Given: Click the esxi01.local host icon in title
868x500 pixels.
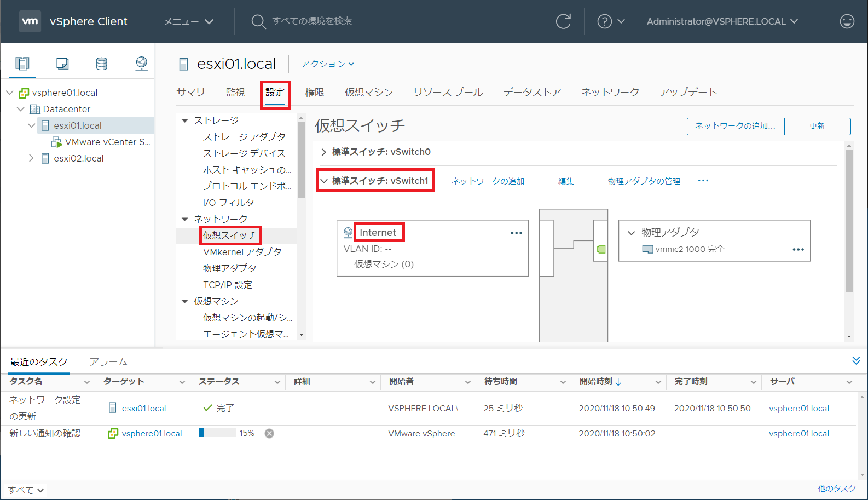Looking at the screenshot, I should [184, 64].
